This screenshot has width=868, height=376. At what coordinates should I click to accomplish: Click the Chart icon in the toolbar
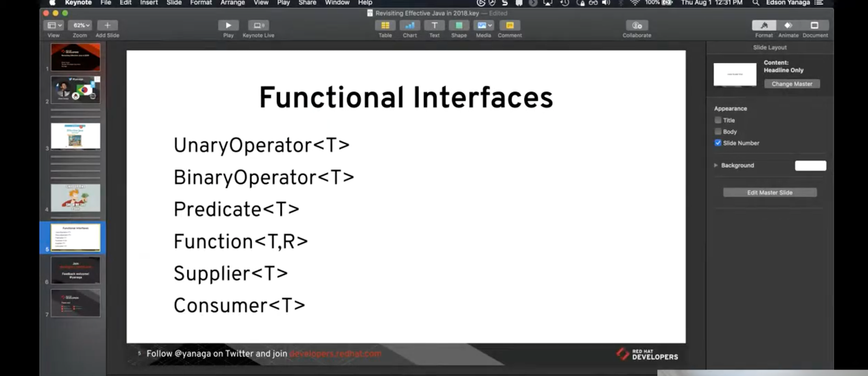pyautogui.click(x=410, y=26)
